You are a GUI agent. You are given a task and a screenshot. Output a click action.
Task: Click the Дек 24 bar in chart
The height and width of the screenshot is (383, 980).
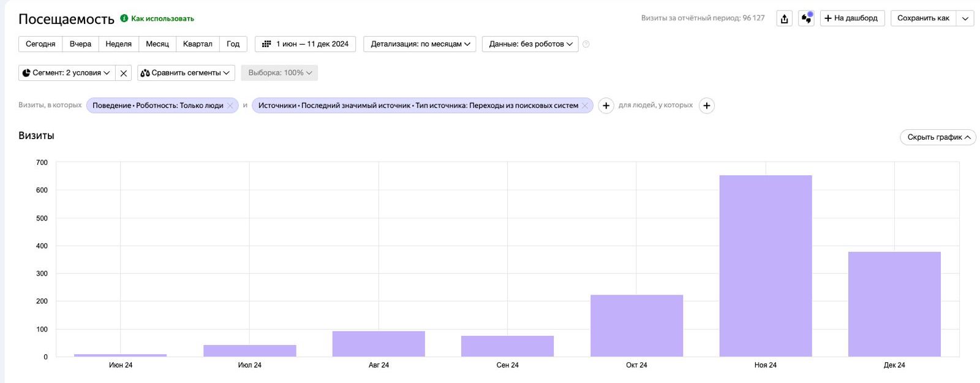pos(894,304)
